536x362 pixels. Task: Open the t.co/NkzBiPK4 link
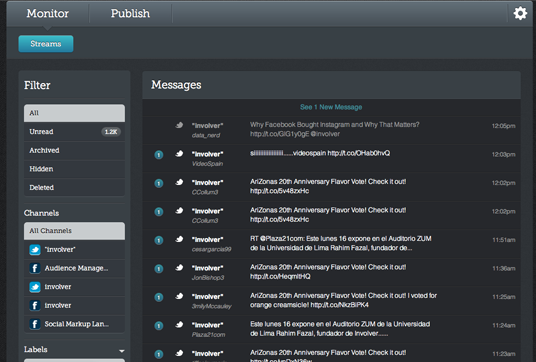340,305
